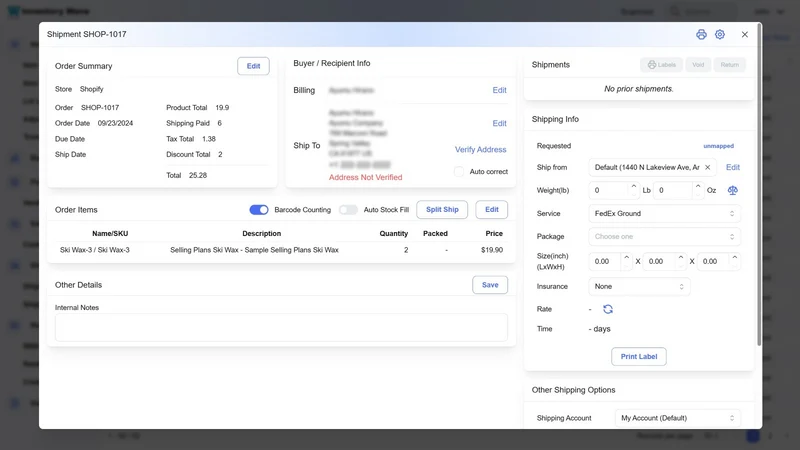800x450 pixels.
Task: Increase weight Lb with up stepper
Action: tap(634, 186)
